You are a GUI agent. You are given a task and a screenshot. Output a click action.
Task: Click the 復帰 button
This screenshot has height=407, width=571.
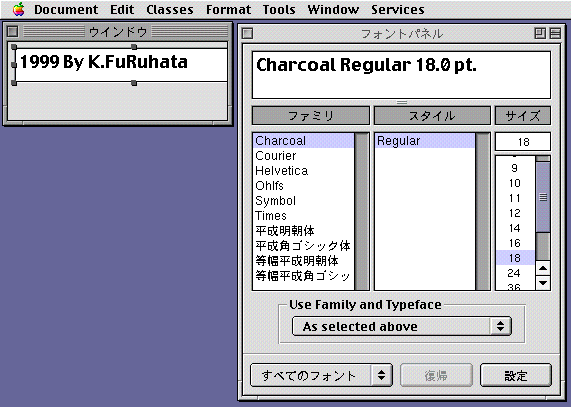point(436,375)
